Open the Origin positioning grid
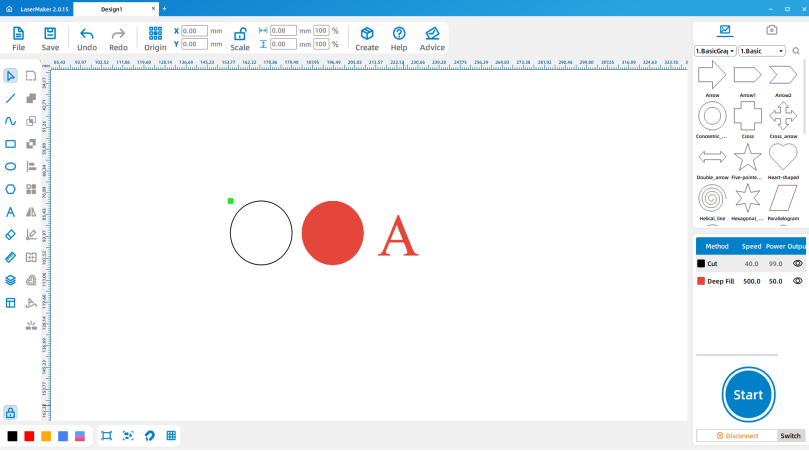Viewport: 809px width, 451px height. [155, 38]
